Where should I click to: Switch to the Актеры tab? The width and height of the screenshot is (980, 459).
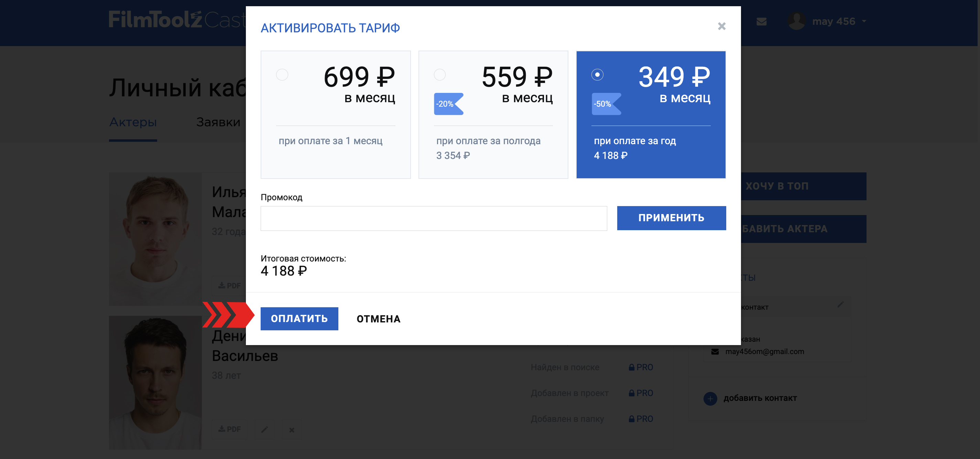(133, 122)
